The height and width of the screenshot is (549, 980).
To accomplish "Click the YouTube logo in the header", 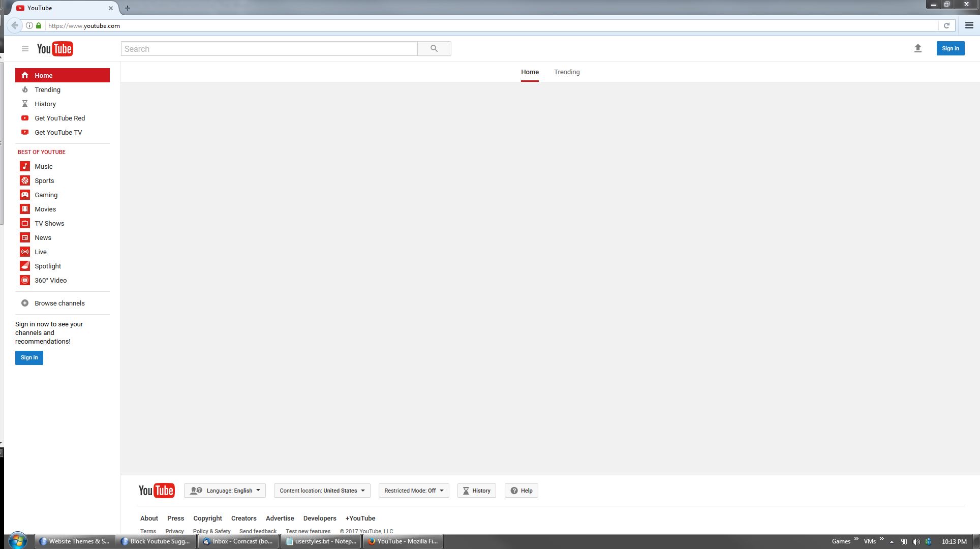I will [x=55, y=49].
